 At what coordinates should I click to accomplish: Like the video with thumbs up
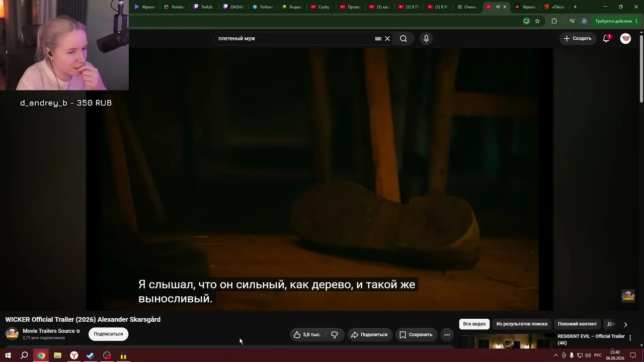click(307, 335)
